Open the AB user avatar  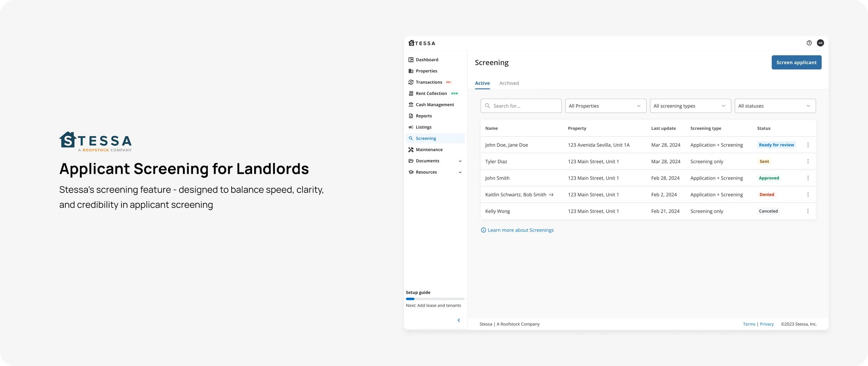[820, 43]
